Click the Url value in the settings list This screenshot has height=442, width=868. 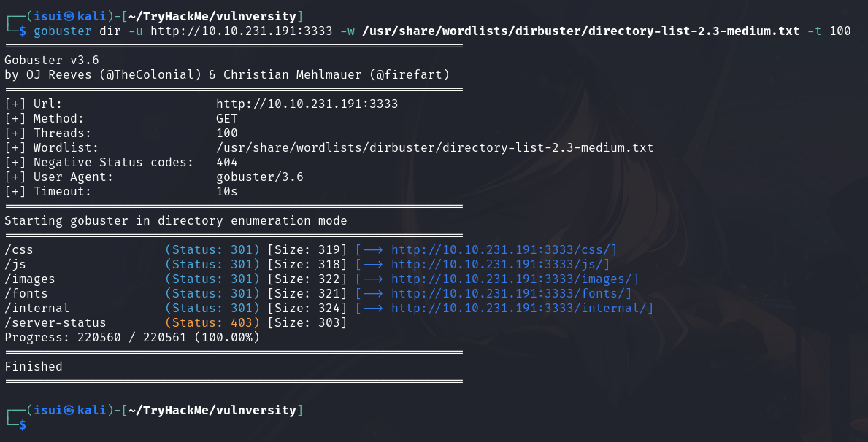point(307,104)
